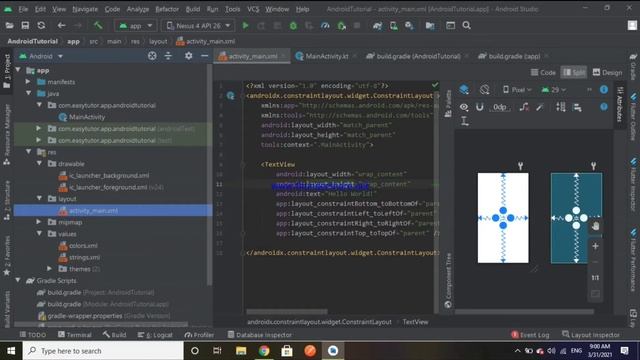Viewport: 640px width, 360px height.
Task: Click the editor horizontal scrollbar
Action: click(287, 312)
